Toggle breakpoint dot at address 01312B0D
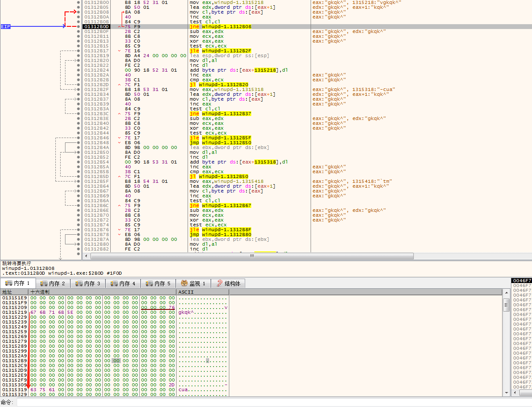This screenshot has width=532, height=407. click(79, 26)
